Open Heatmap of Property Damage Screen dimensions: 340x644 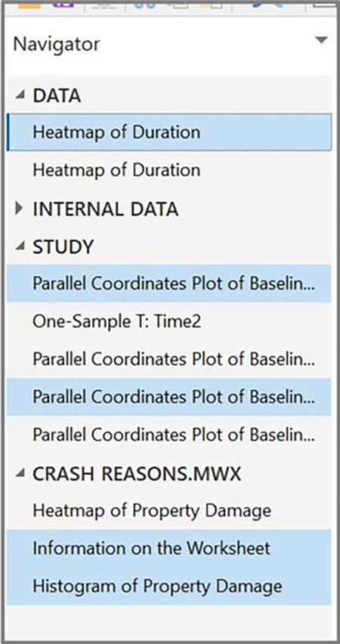(x=169, y=510)
